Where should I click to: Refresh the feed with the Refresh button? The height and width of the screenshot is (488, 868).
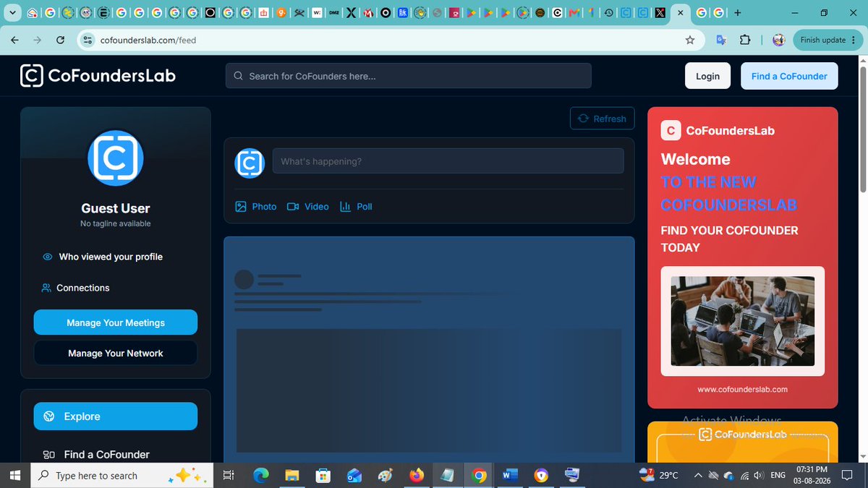click(602, 119)
